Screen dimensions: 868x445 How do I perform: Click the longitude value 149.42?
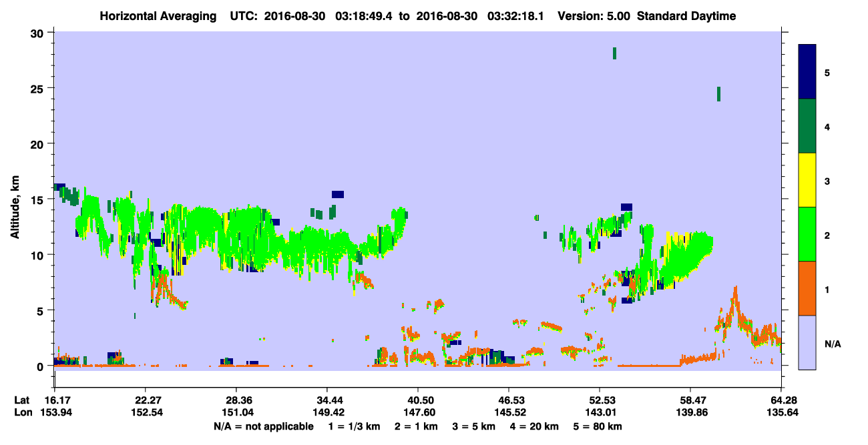(327, 412)
